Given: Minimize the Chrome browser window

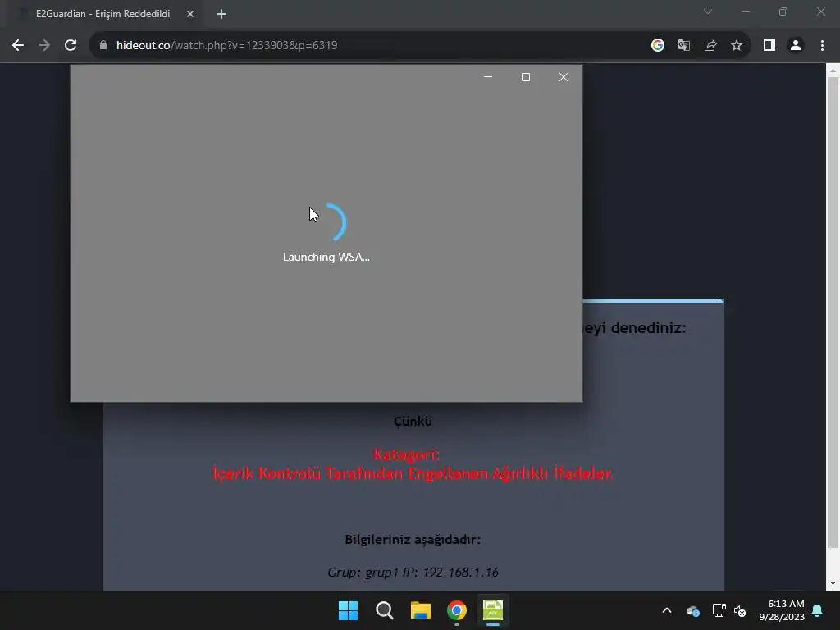Looking at the screenshot, I should [746, 11].
